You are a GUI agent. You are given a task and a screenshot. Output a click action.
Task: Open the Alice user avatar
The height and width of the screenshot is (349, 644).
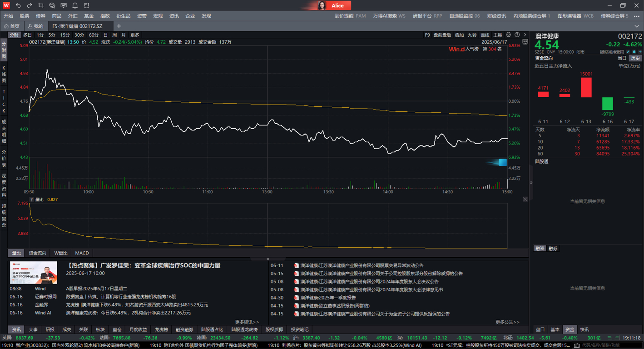(x=322, y=5)
